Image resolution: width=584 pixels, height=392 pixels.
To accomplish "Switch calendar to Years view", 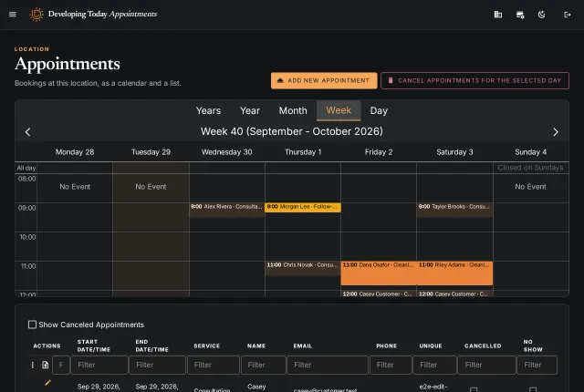I will click(209, 111).
